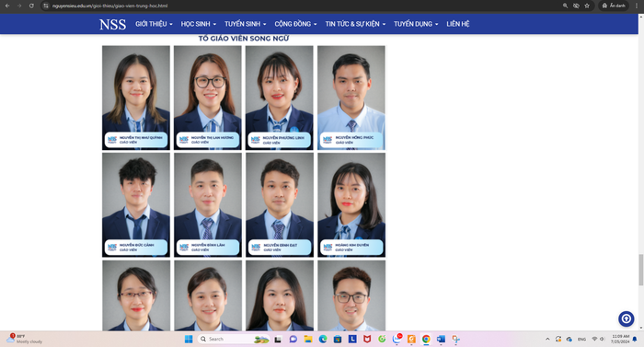Click the scroll-to-top arrow button
644x347 pixels.
click(x=626, y=318)
